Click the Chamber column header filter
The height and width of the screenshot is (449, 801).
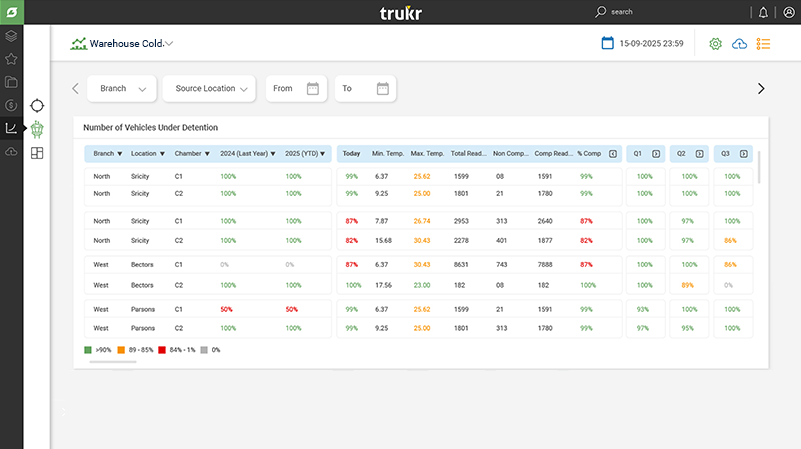pos(192,154)
